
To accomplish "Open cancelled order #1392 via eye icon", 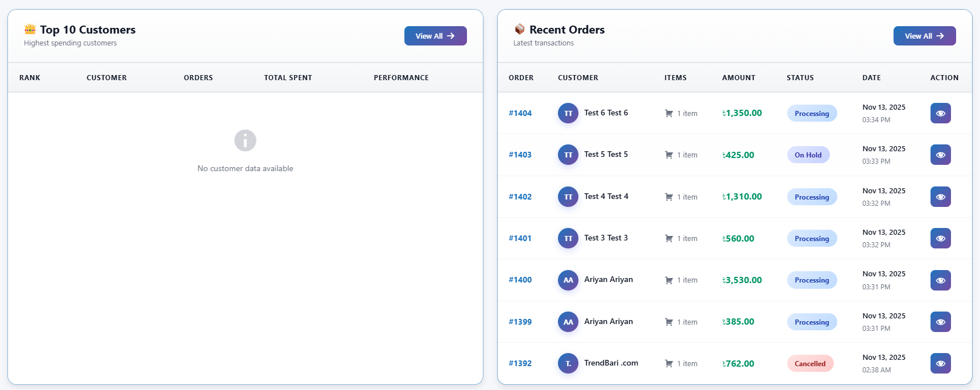I will 940,363.
